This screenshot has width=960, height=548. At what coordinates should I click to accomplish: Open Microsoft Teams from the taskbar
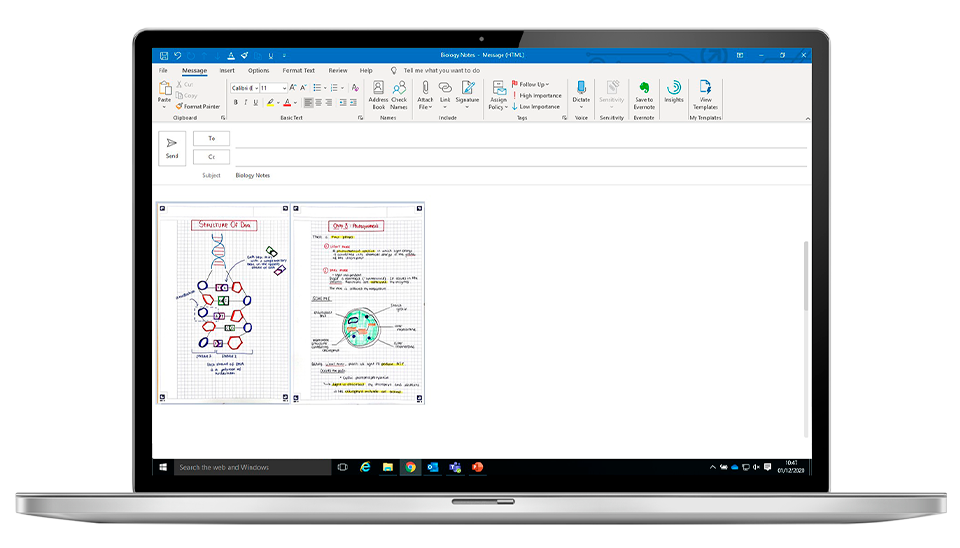point(455,467)
